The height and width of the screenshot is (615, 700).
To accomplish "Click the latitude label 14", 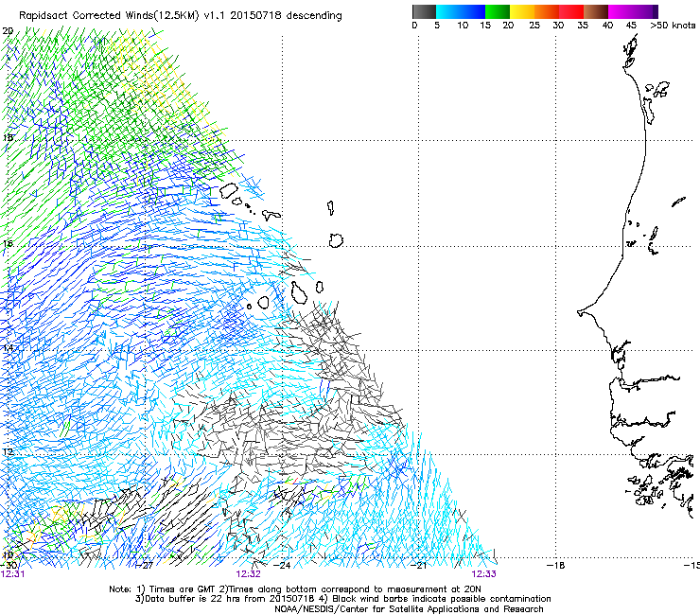I will click(x=8, y=347).
